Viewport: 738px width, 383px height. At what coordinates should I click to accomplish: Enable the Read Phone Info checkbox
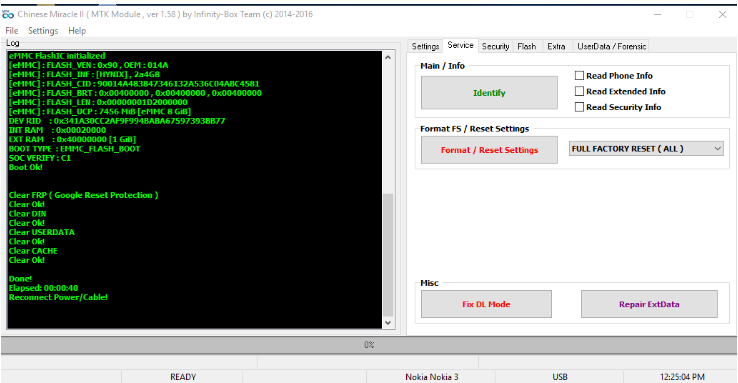579,75
